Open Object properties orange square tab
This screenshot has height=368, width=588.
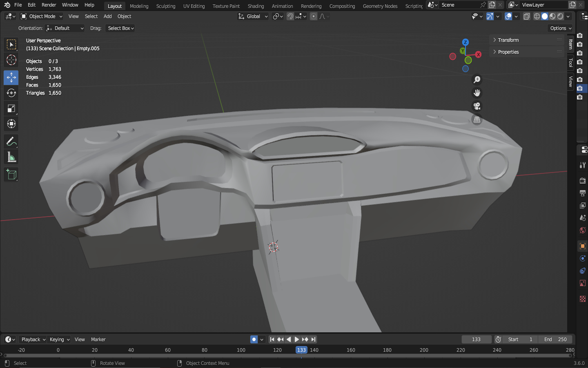(x=583, y=246)
